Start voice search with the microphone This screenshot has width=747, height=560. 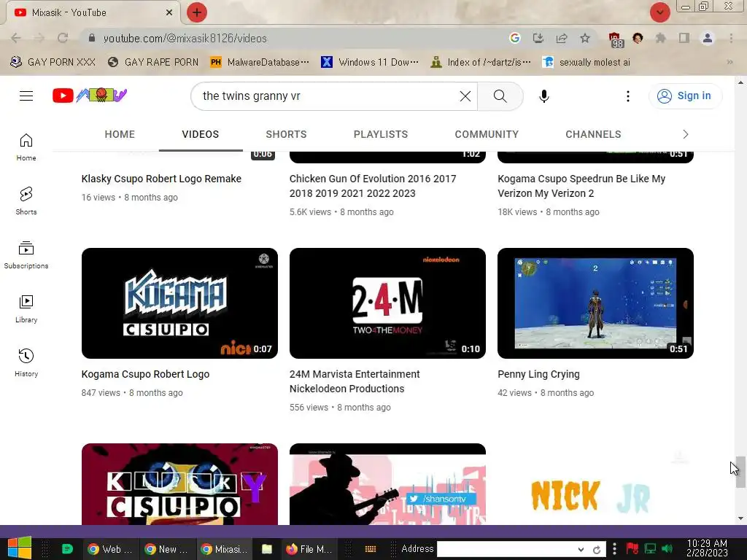pos(543,96)
